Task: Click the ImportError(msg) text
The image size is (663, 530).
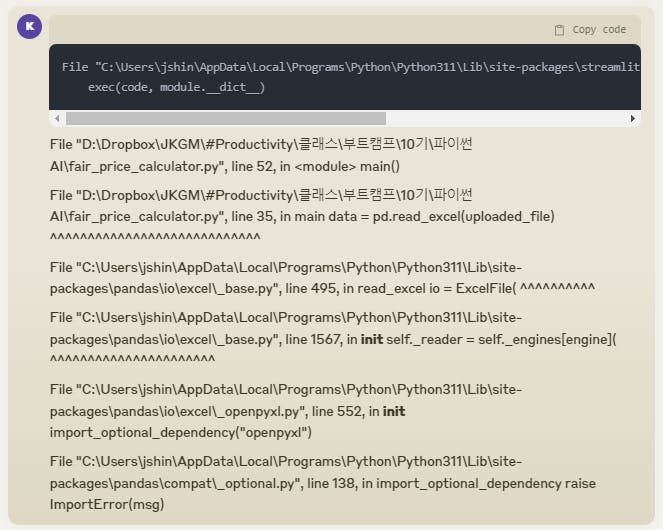Action: [107, 504]
